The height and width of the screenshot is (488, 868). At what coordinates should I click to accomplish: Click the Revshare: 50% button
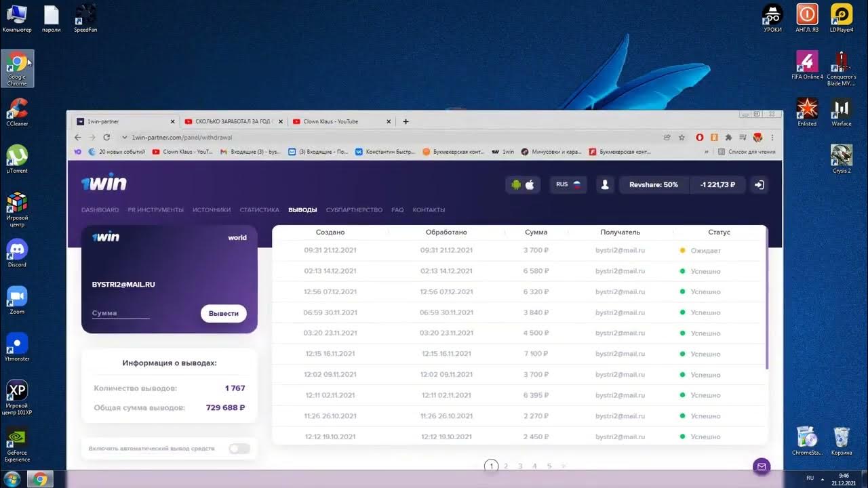pos(654,184)
